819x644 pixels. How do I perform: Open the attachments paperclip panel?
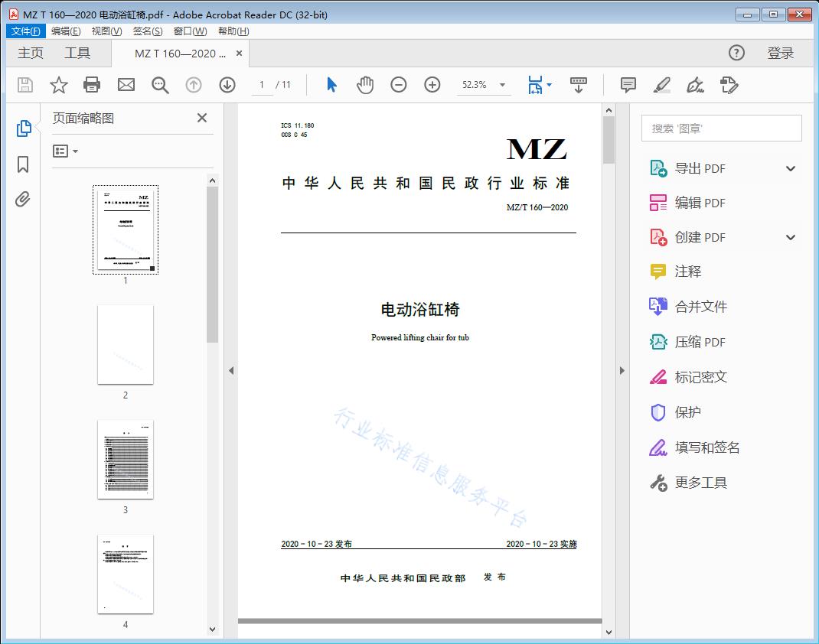click(23, 200)
